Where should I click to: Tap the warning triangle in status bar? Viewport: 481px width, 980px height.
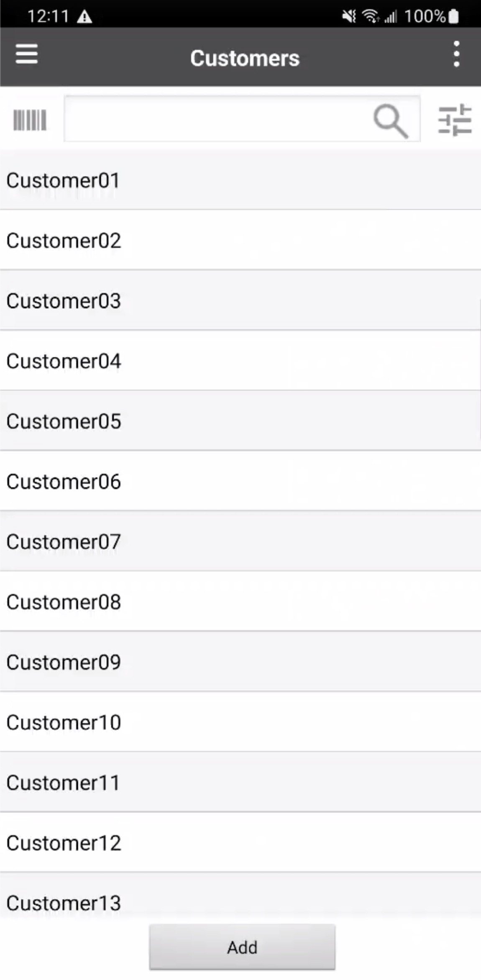pos(84,17)
